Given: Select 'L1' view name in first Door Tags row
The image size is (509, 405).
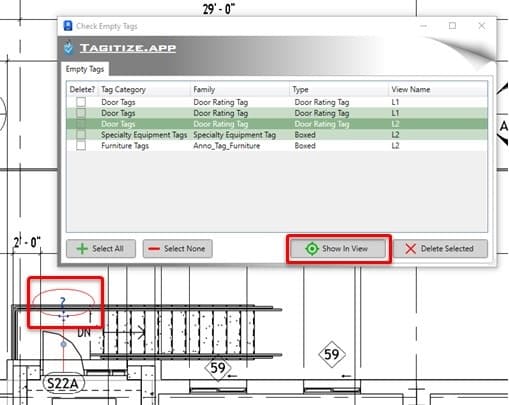Looking at the screenshot, I should click(x=395, y=102).
